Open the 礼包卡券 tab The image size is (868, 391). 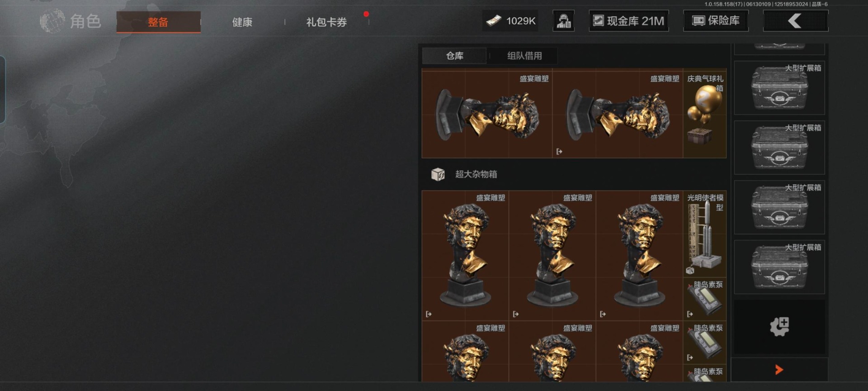(x=326, y=22)
